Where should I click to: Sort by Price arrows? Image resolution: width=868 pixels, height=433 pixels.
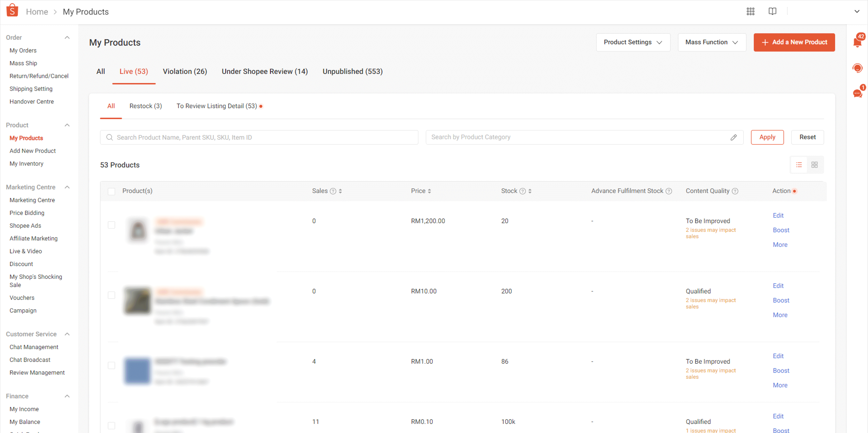point(429,191)
